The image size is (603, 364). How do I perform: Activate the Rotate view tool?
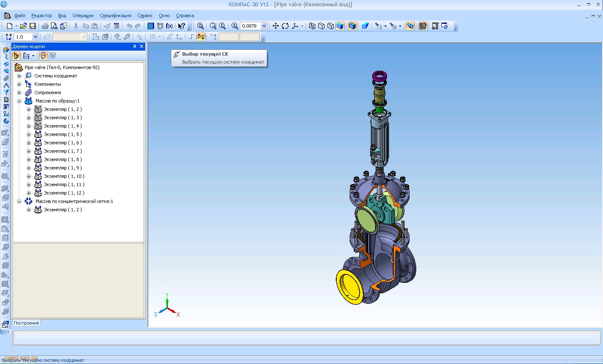tap(285, 26)
